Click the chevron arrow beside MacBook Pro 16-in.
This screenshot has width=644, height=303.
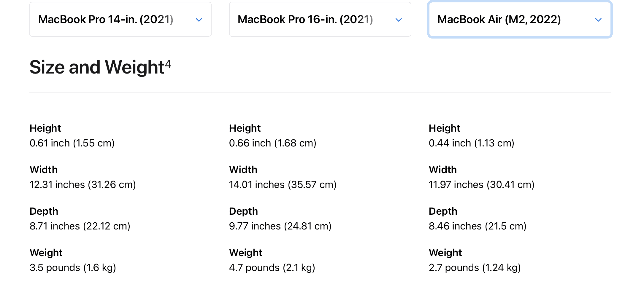coord(399,20)
